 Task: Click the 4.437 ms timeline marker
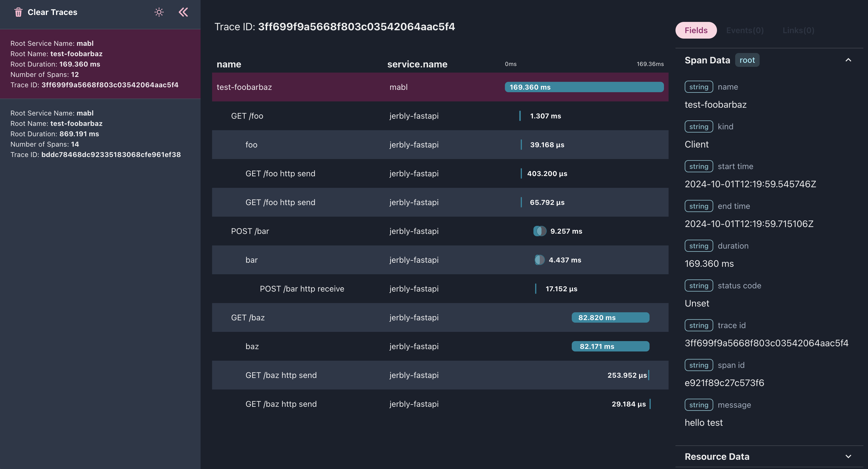539,260
